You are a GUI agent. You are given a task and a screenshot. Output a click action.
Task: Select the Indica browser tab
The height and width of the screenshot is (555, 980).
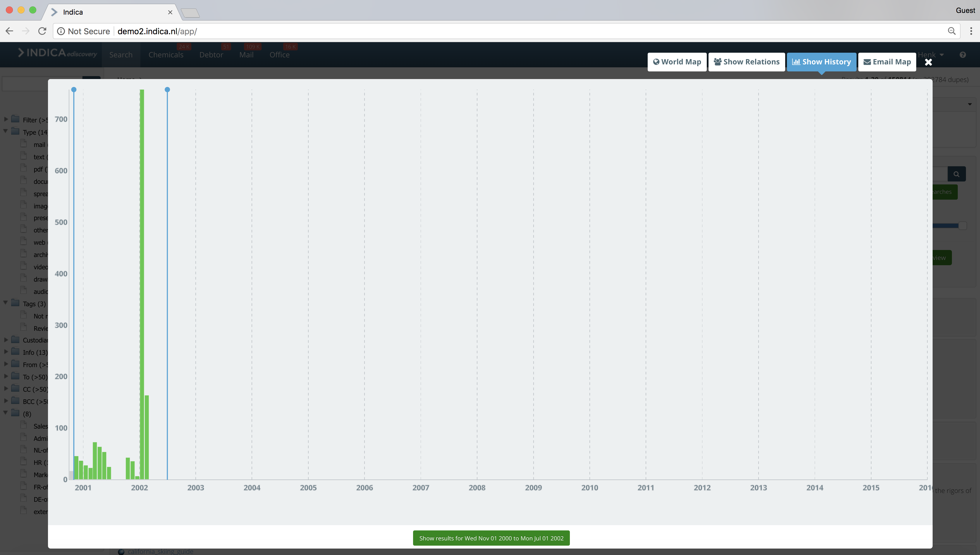[x=111, y=12]
